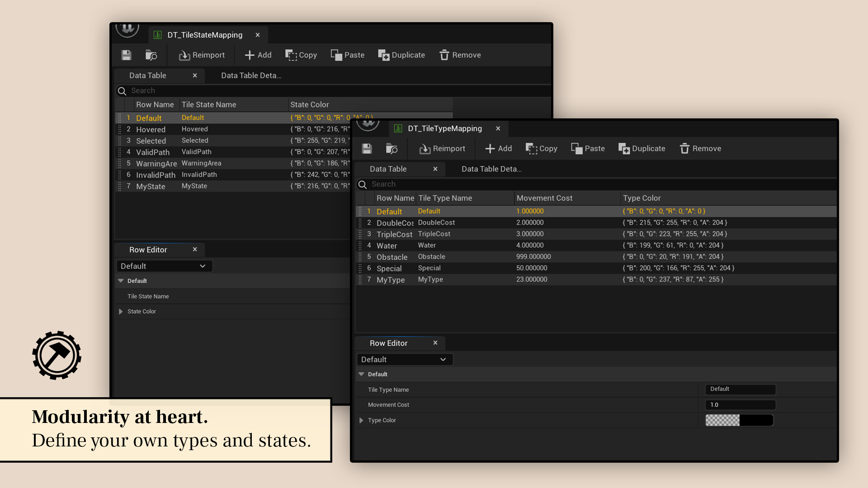This screenshot has width=868, height=488.
Task: Expand the Type Color property
Action: point(361,420)
